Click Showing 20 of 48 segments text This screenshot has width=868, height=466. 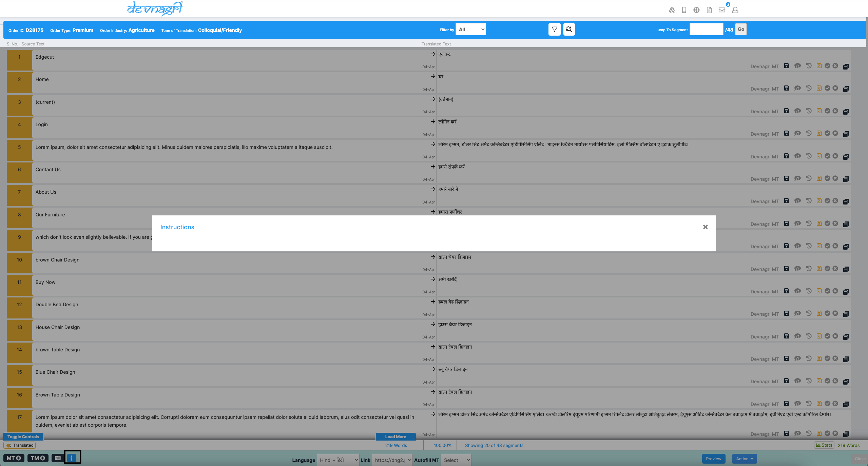click(494, 445)
